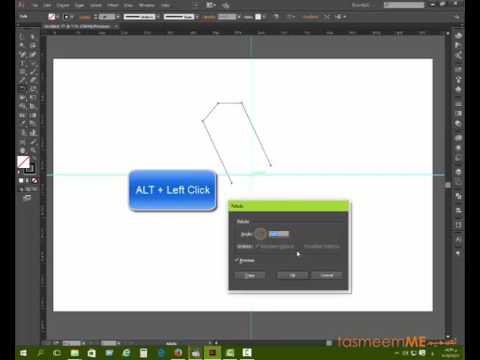
Task: Click the Windows Start button
Action: [23, 353]
